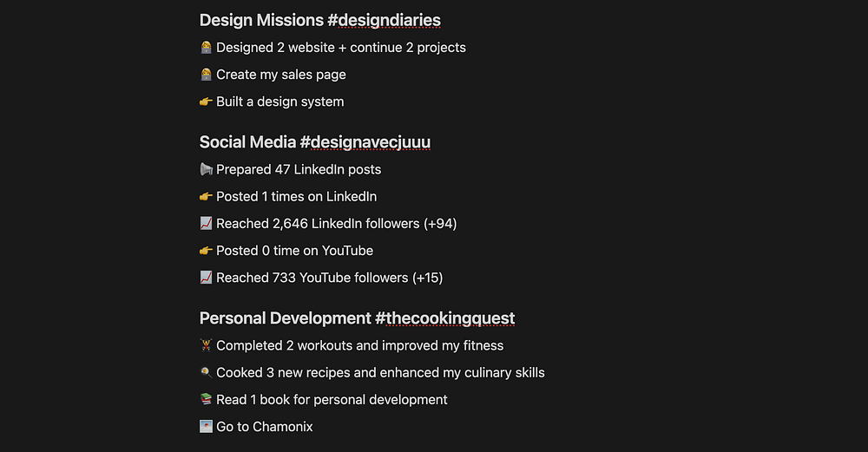
Task: Click the mountain picture emoji before Go to Chamonix
Action: pyautogui.click(x=206, y=427)
